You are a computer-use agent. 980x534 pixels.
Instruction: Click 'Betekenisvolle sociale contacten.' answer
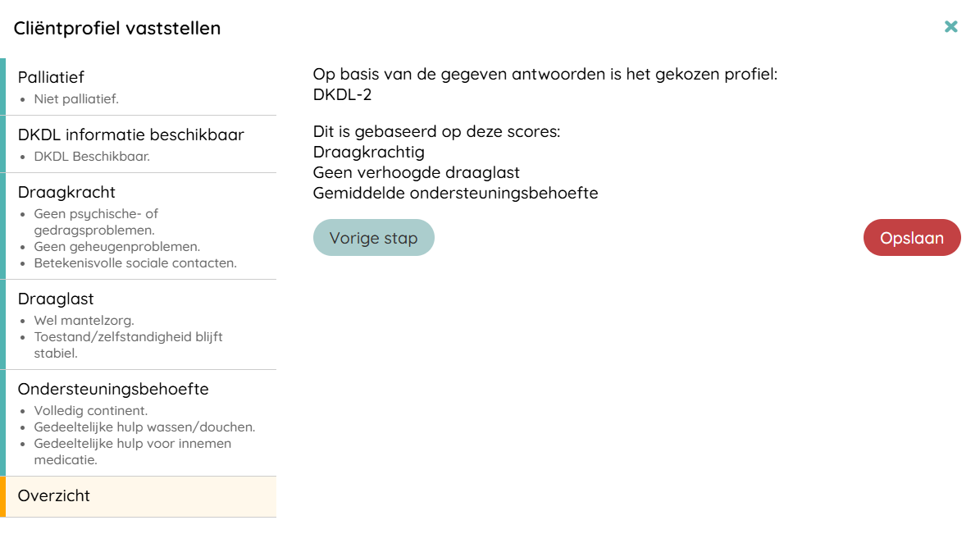[134, 263]
